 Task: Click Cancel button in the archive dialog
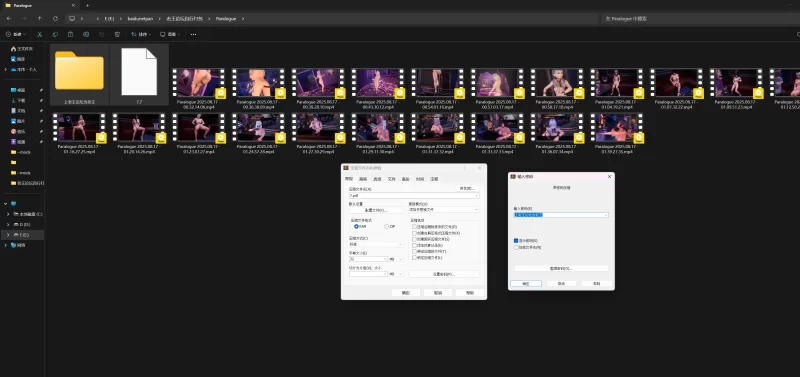438,293
